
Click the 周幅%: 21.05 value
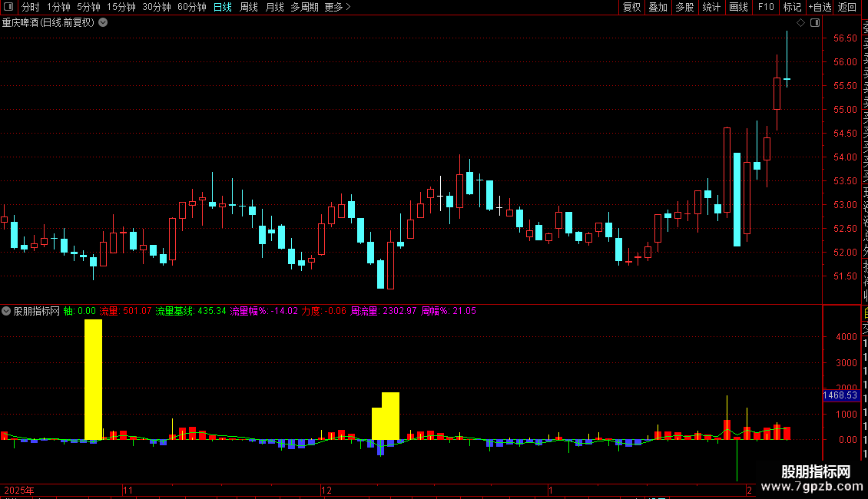[449, 311]
